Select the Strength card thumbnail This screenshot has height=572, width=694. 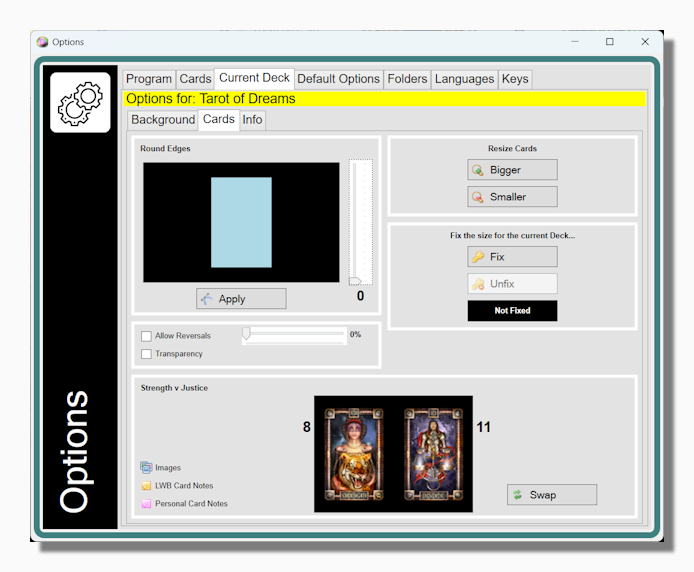click(354, 454)
